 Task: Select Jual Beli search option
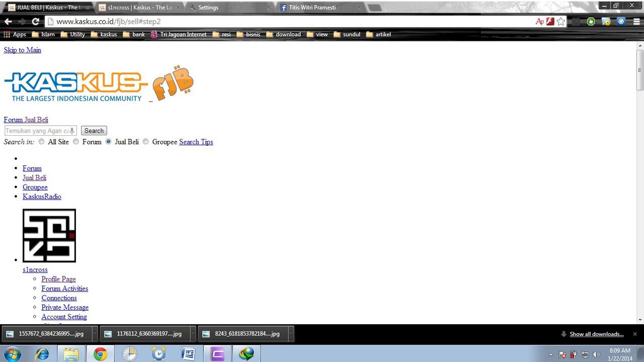(x=108, y=142)
